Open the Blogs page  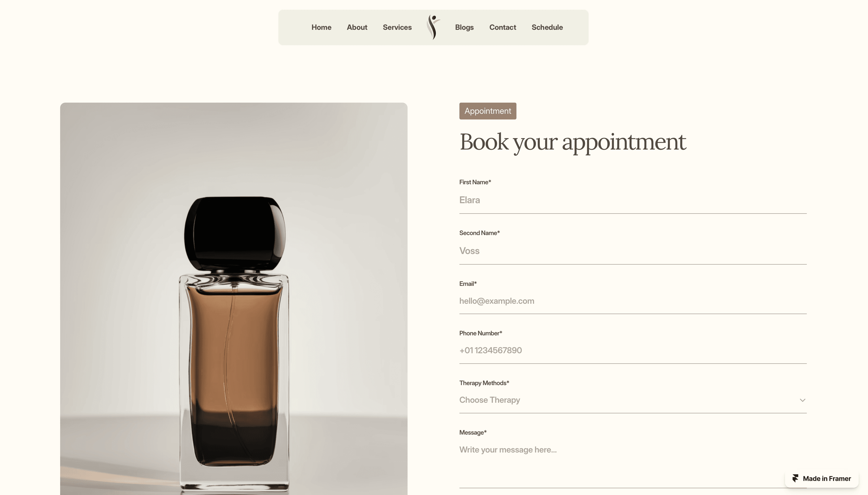click(x=464, y=27)
